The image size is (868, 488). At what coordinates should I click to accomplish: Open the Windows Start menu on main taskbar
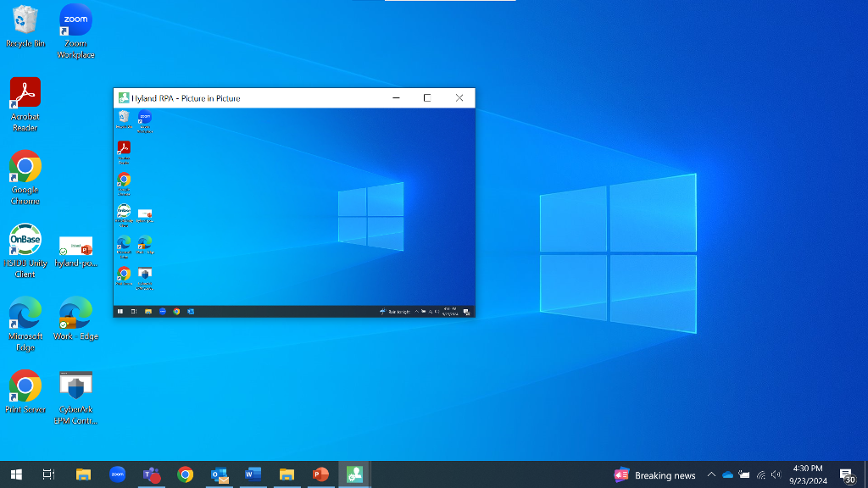click(x=15, y=474)
